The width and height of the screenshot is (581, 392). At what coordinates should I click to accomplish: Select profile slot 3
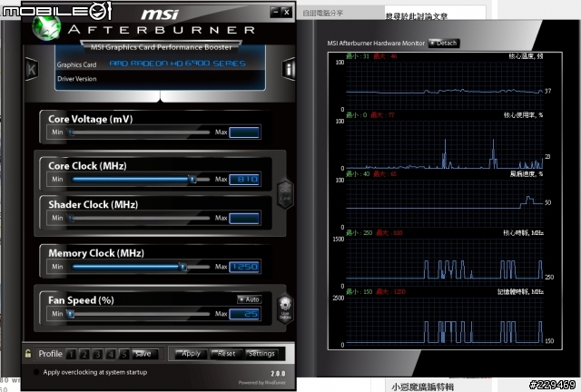click(98, 354)
